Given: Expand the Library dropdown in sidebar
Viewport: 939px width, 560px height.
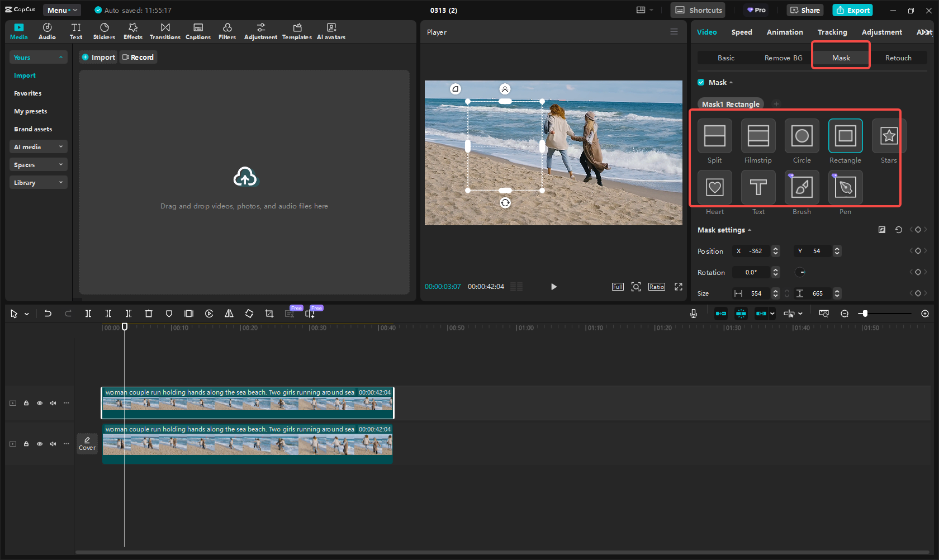Looking at the screenshot, I should point(38,183).
